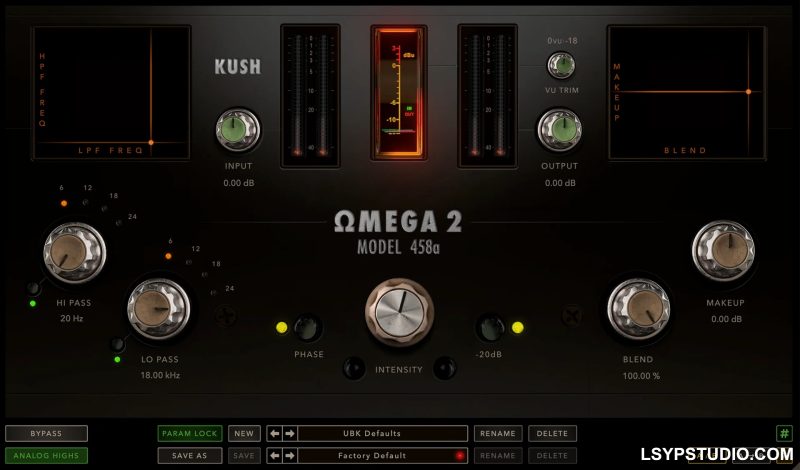
Task: Click the HPF/LPF FREQ XY pad handle
Action: pos(151,142)
